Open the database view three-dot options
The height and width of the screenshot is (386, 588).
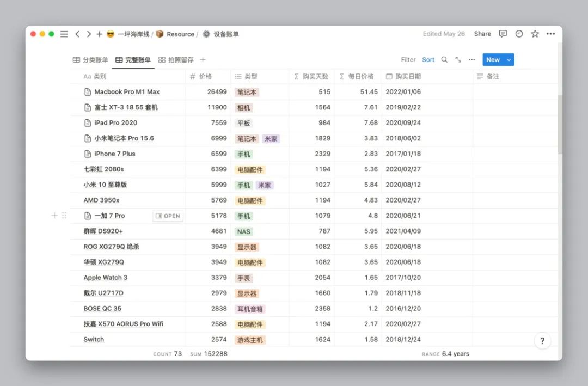tap(471, 60)
